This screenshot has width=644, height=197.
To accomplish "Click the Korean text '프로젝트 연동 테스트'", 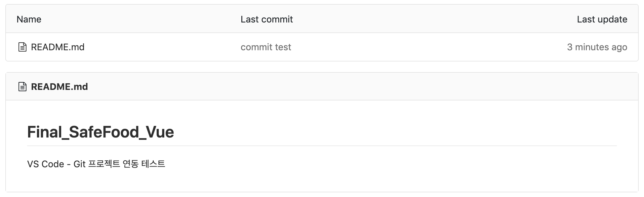I will coord(127,164).
